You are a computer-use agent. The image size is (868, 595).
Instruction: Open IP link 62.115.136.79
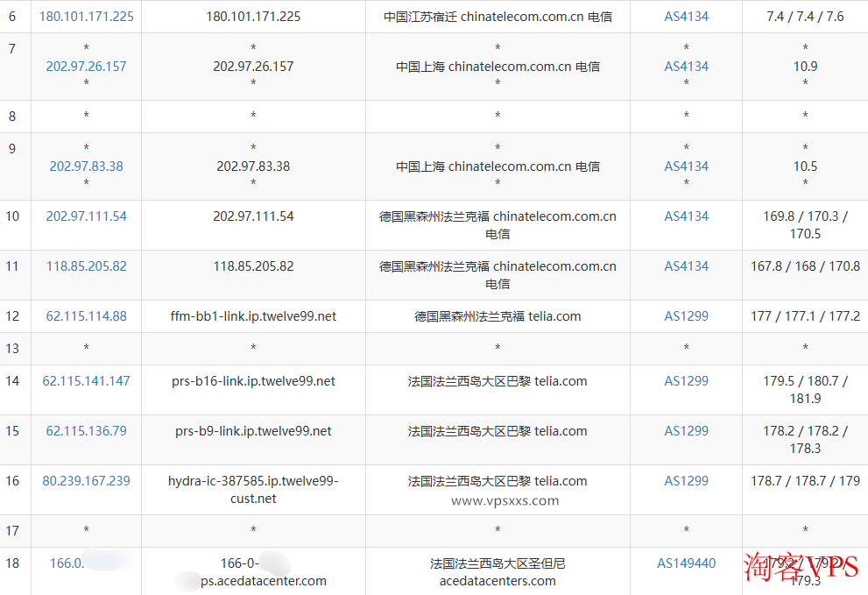tap(87, 431)
